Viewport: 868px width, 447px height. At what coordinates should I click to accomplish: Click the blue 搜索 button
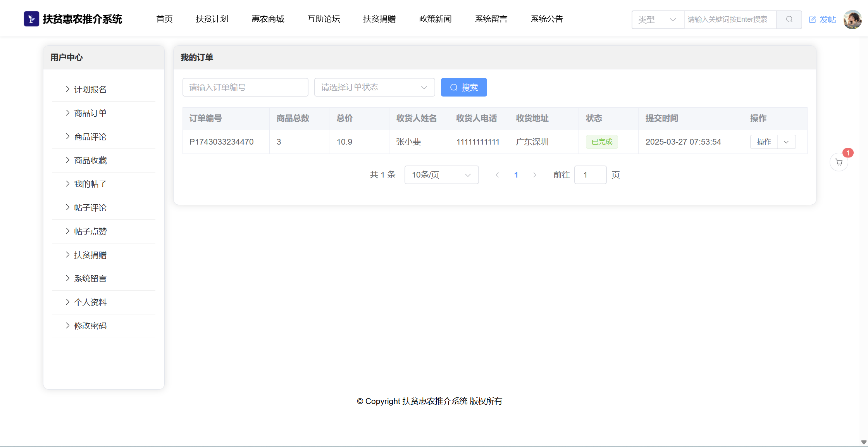(x=464, y=87)
